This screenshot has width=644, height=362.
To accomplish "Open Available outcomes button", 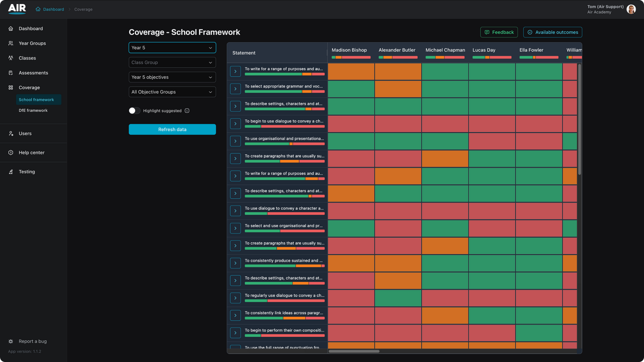I will click(x=552, y=32).
